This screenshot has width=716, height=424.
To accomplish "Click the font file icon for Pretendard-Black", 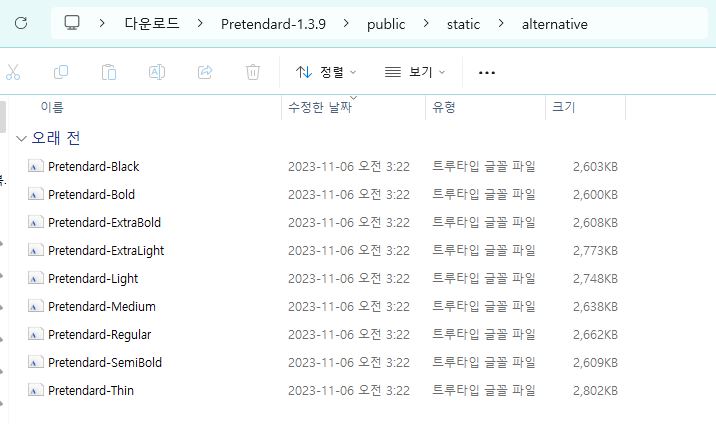I will click(x=36, y=166).
